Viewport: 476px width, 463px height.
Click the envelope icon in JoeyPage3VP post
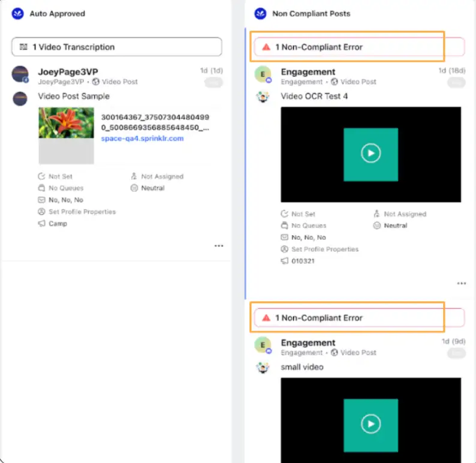click(41, 200)
